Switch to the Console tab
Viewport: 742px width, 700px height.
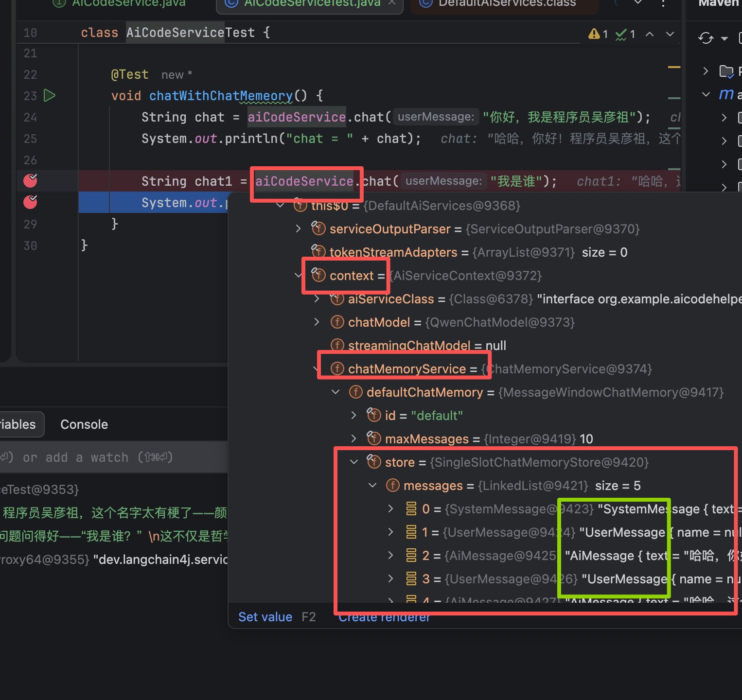84,424
